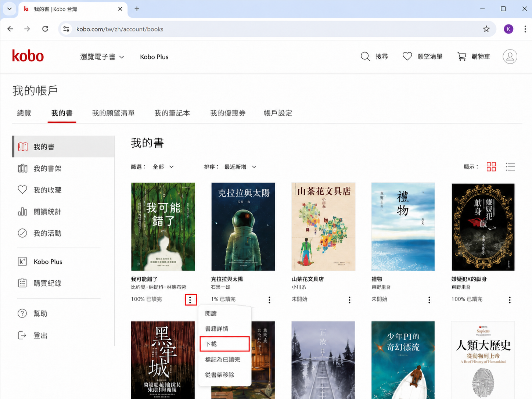Click the 我的書架 bookshelf icon
This screenshot has width=532, height=399.
click(22, 168)
